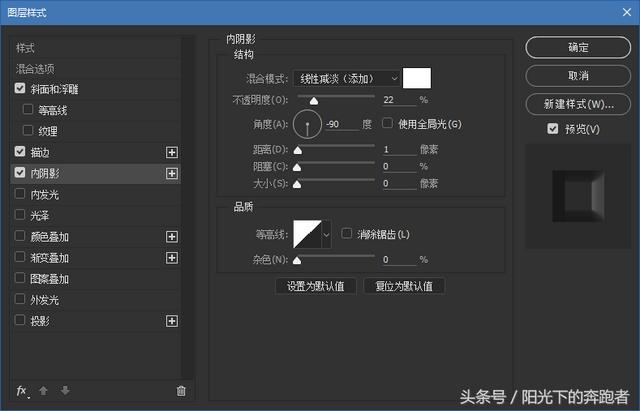Click the 距离 value field showing 1
This screenshot has height=411, width=640.
click(399, 149)
